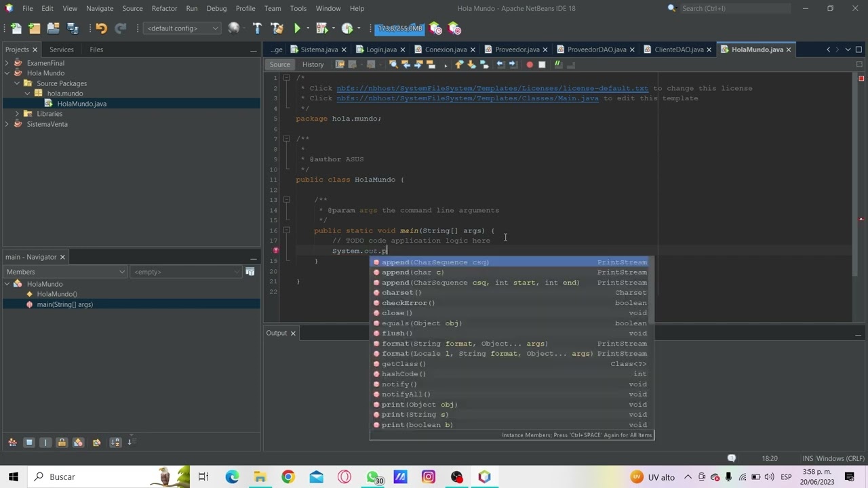The width and height of the screenshot is (868, 488).
Task: Open the File menu
Action: pos(27,8)
